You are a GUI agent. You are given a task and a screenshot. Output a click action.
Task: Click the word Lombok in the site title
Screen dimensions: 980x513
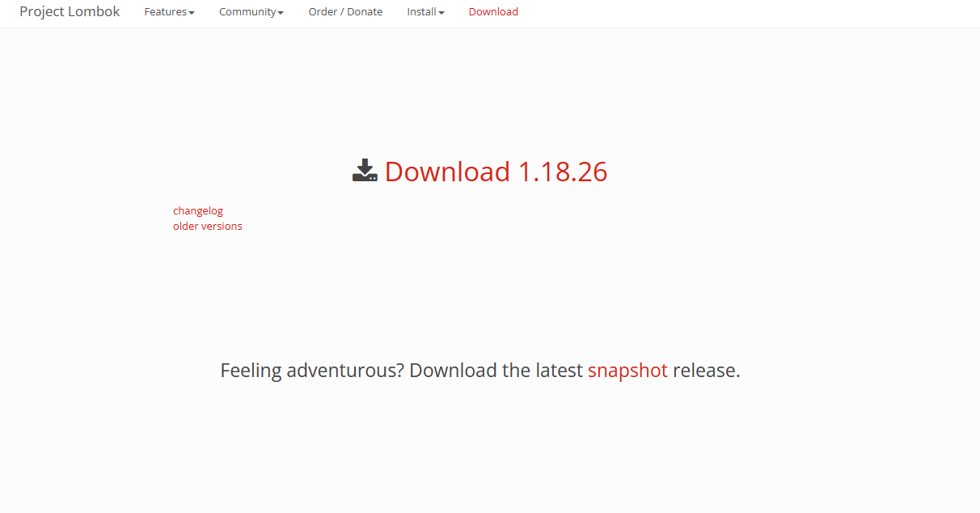tap(93, 11)
